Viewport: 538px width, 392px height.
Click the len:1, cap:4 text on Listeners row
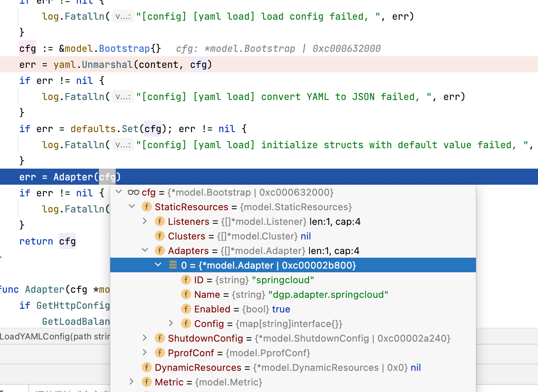click(335, 222)
